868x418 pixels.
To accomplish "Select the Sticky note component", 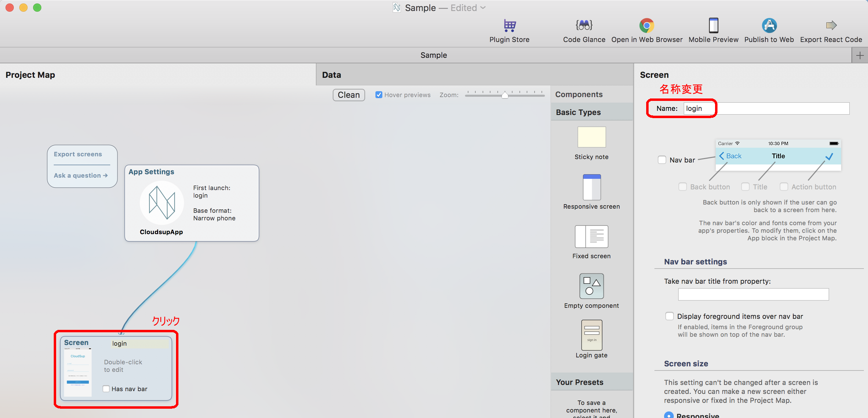I will (x=591, y=137).
